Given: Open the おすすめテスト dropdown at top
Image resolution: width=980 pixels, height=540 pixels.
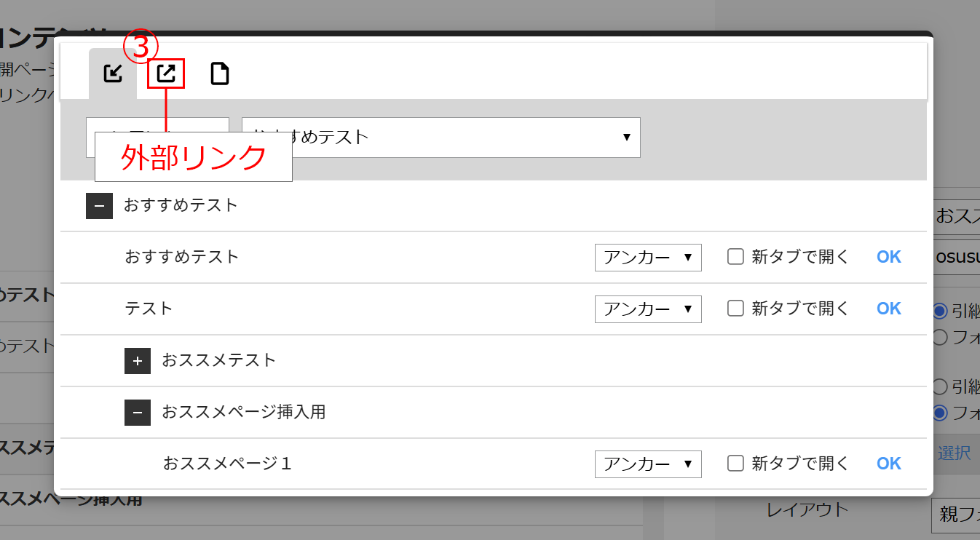Looking at the screenshot, I should coord(441,137).
